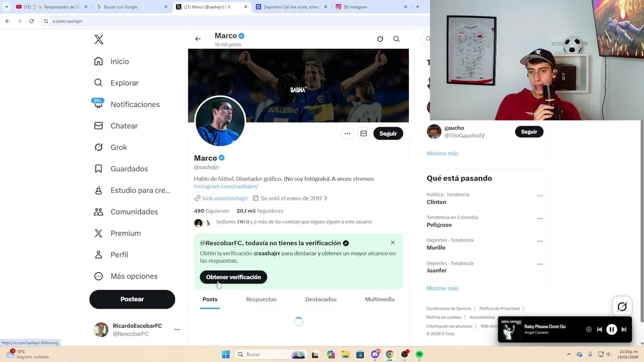Open options dots for Peligroso trend

click(x=540, y=219)
